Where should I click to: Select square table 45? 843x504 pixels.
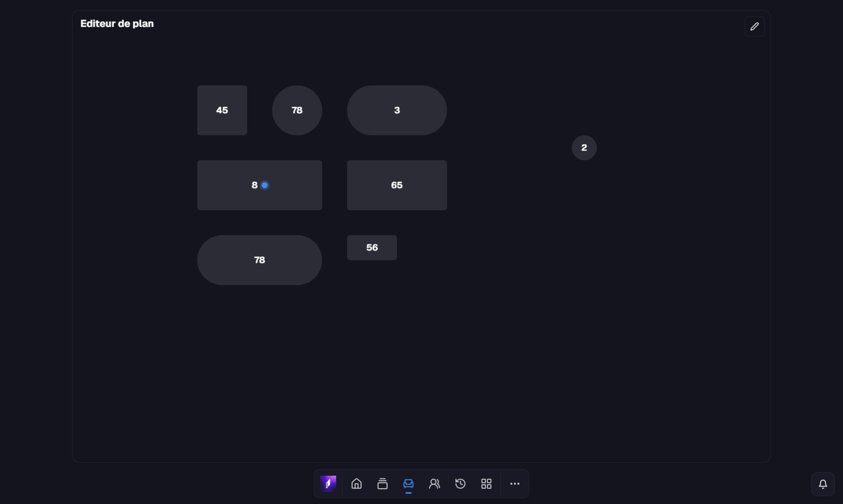point(222,110)
